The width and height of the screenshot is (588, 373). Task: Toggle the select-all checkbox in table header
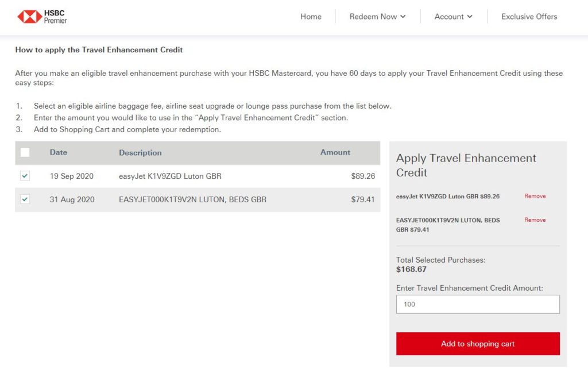(24, 152)
